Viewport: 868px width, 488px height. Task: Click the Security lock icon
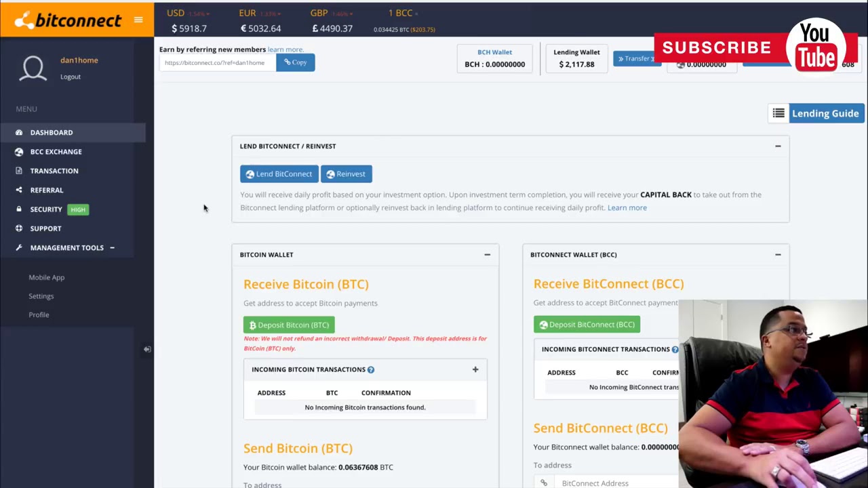click(19, 209)
